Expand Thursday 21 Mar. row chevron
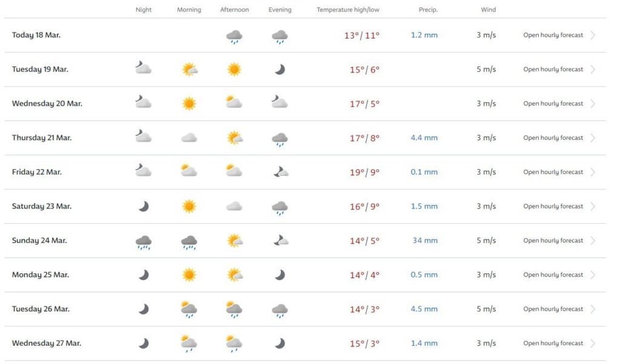The height and width of the screenshot is (364, 620). [593, 138]
